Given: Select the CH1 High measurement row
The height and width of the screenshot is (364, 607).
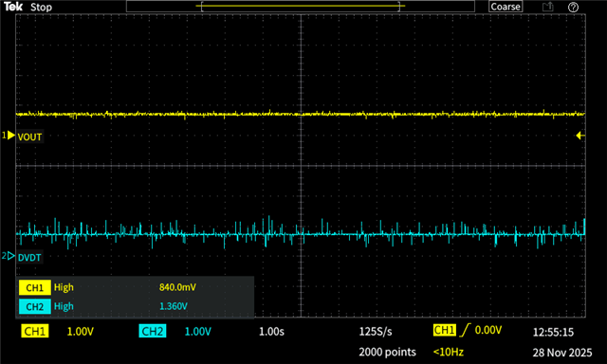Looking at the screenshot, I should coord(135,287).
